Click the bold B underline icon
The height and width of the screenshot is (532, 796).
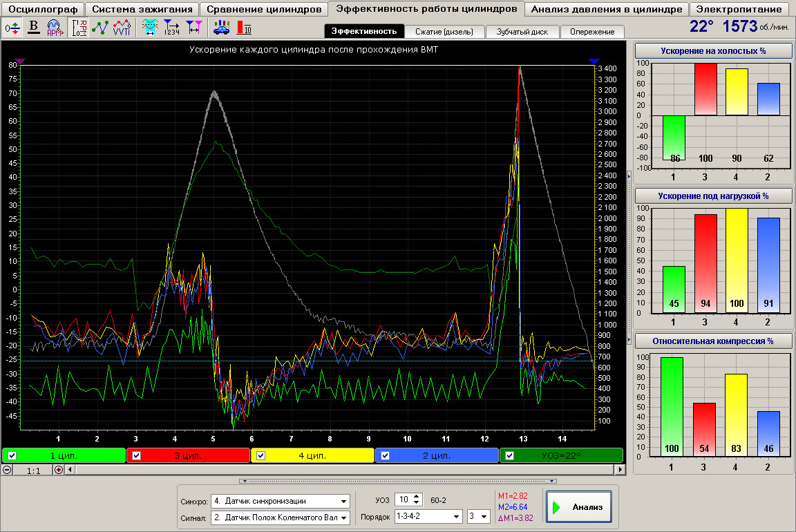click(x=33, y=28)
